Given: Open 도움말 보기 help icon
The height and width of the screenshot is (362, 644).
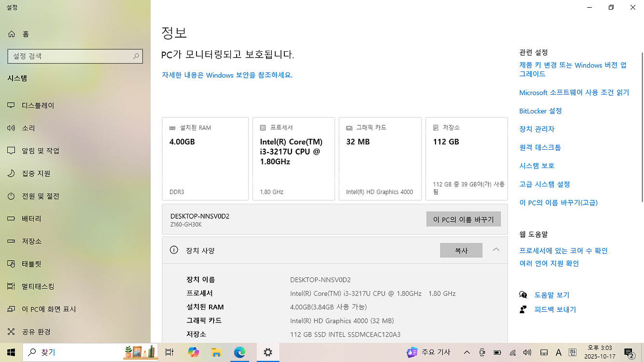Looking at the screenshot, I should (524, 294).
